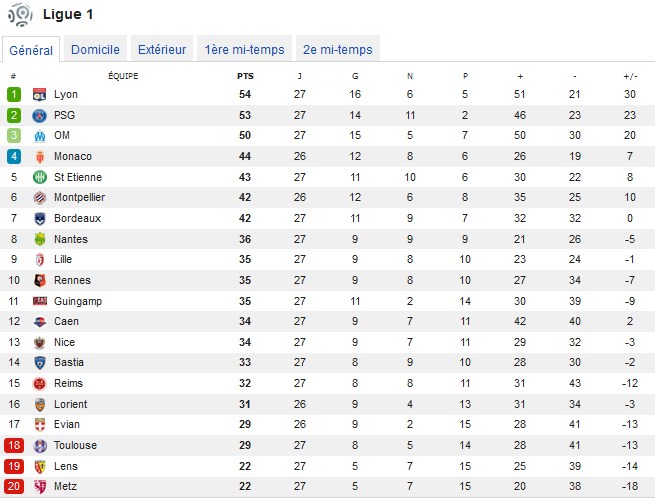The height and width of the screenshot is (498, 655).
Task: Click the OM club crest
Action: pos(40,136)
